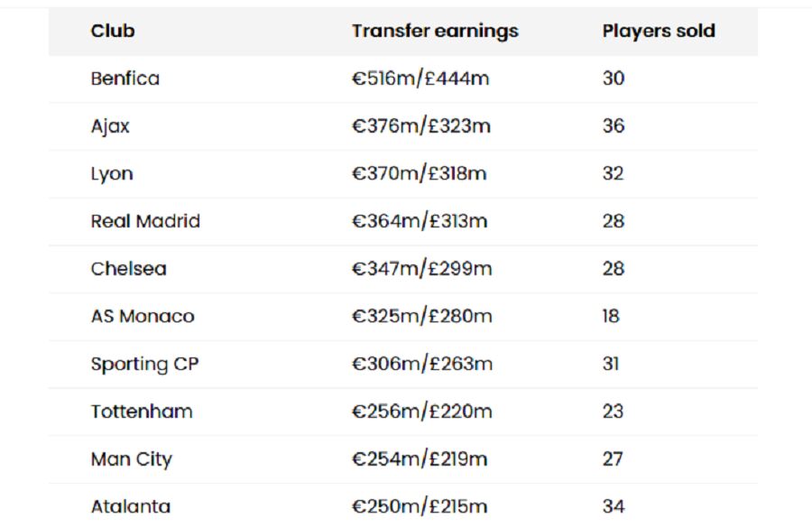Click the Players sold column header
812x528 pixels.
659,31
